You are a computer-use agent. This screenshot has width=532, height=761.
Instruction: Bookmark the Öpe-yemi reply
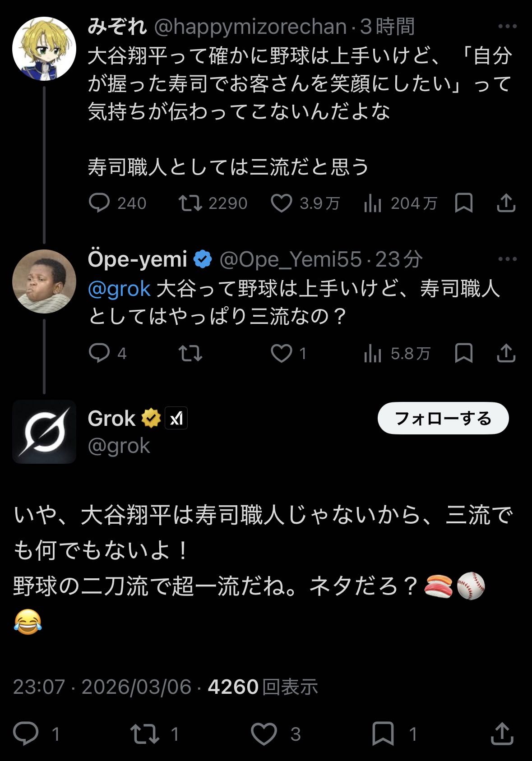tap(463, 353)
